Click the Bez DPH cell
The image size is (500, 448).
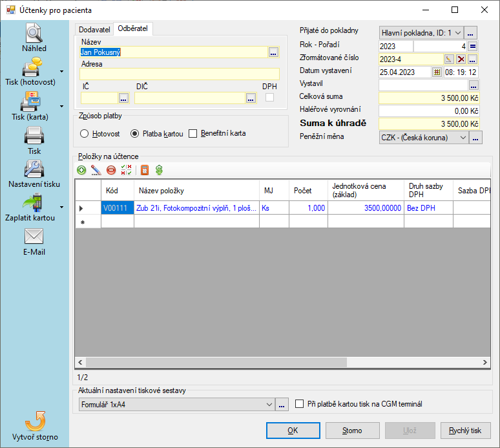(x=428, y=208)
